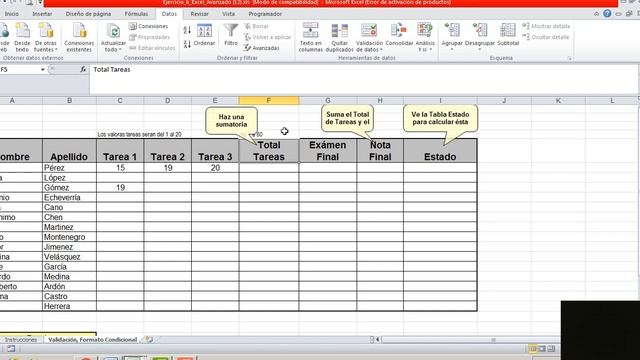This screenshot has width=640, height=360.
Task: Select column F header
Action: point(269,100)
